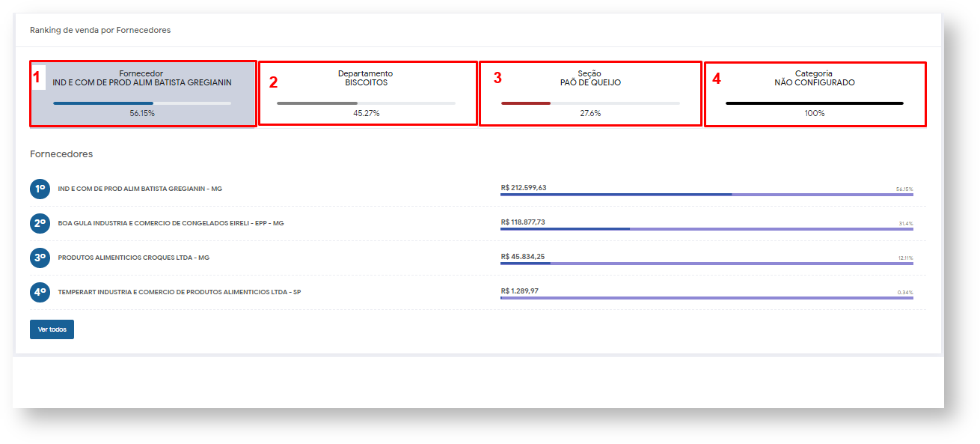Click the black Categoria 100% progress bar
Screen dimensions: 980x444
click(x=815, y=103)
